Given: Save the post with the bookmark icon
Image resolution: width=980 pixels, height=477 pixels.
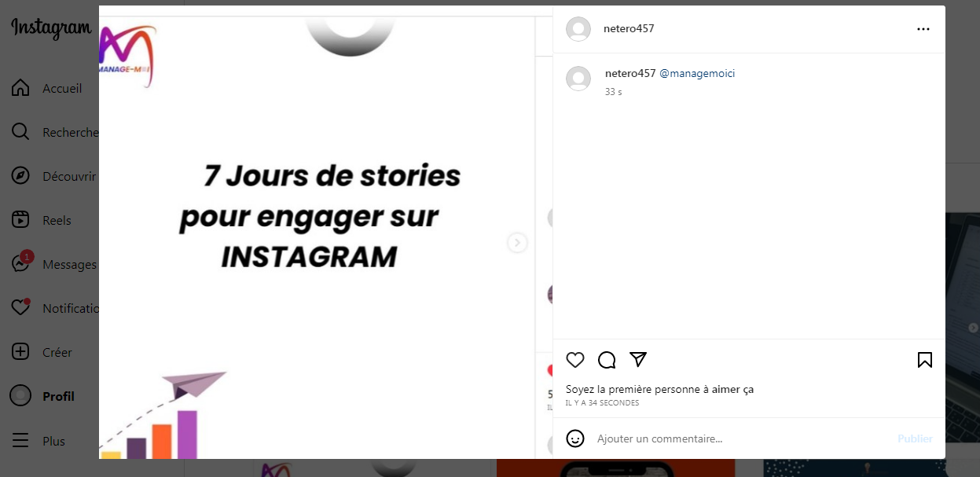Looking at the screenshot, I should (x=925, y=360).
